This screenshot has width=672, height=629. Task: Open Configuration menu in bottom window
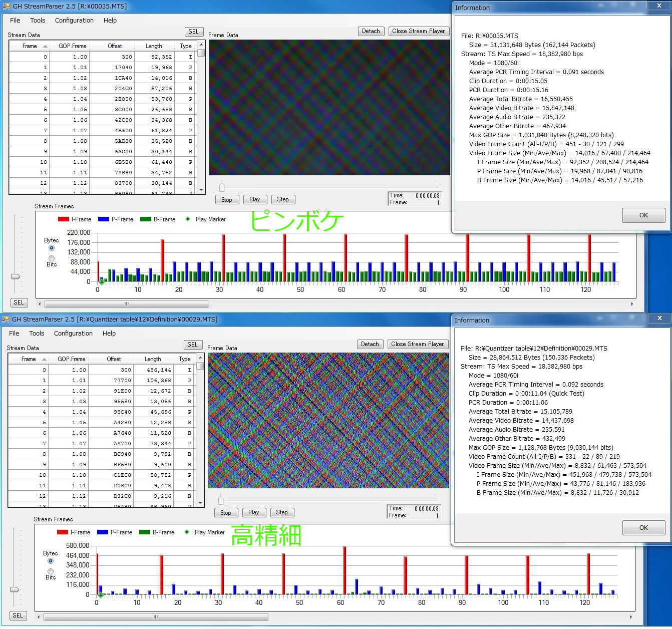[x=73, y=334]
